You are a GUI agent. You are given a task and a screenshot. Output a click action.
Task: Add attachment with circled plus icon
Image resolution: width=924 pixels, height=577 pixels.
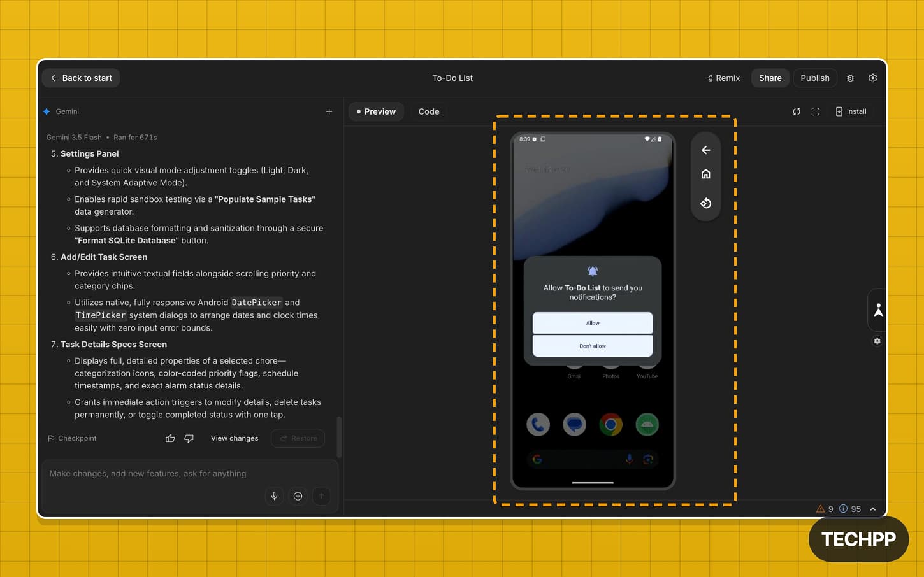pos(298,496)
